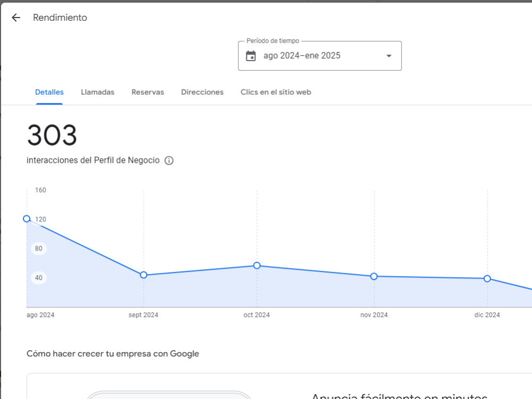
Task: Go back using the arrow beside Rendimiento
Action: (16, 18)
